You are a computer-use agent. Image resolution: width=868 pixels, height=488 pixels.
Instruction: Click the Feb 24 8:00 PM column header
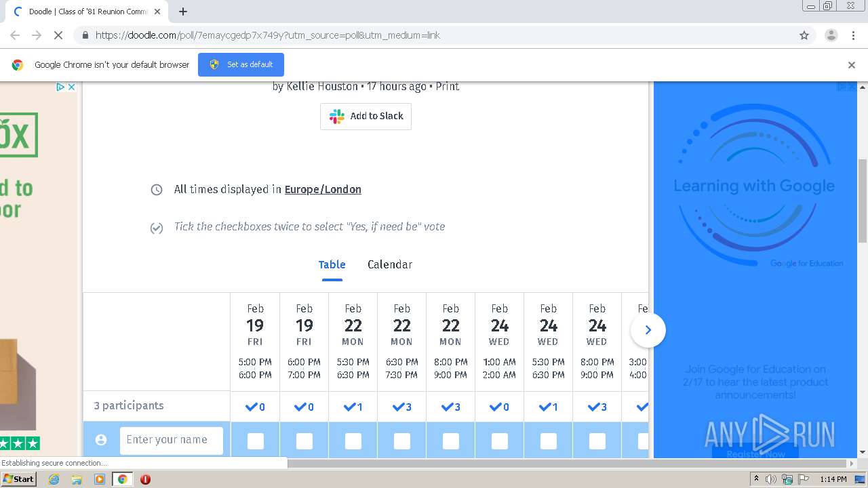[x=597, y=342]
